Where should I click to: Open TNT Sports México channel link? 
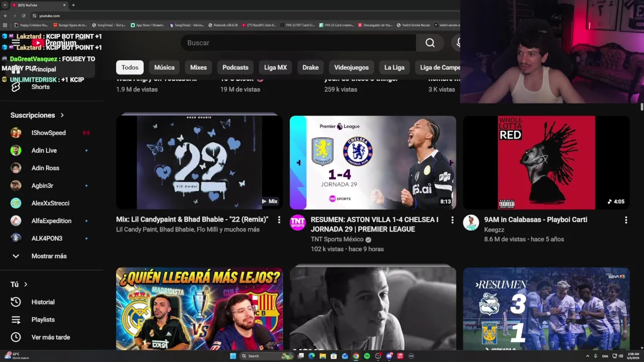[337, 239]
